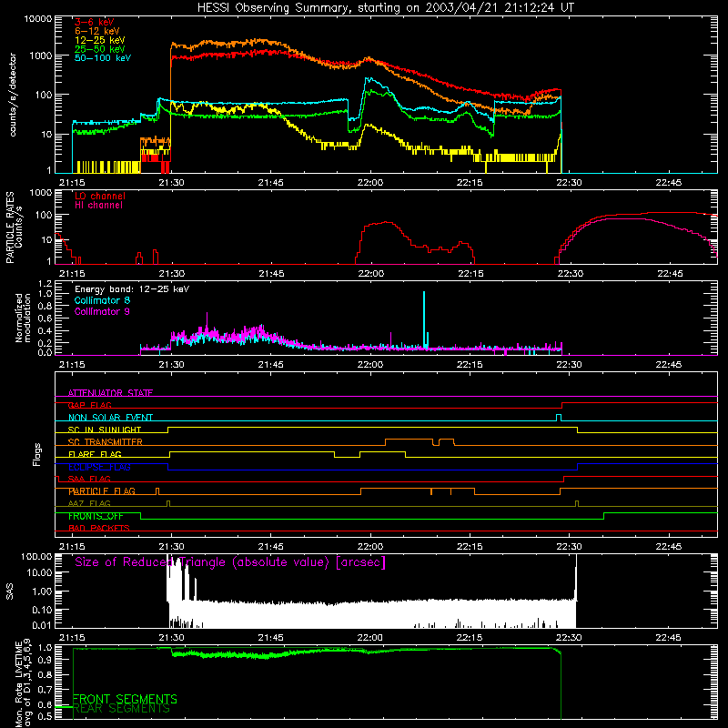This screenshot has height=728, width=728.
Task: Click the 22:30 tick under particle rates plot
Action: (570, 274)
